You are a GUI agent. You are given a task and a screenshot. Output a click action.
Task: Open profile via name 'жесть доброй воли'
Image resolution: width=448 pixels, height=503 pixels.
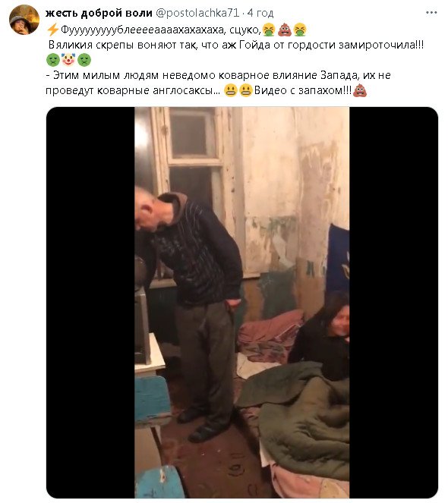click(99, 13)
